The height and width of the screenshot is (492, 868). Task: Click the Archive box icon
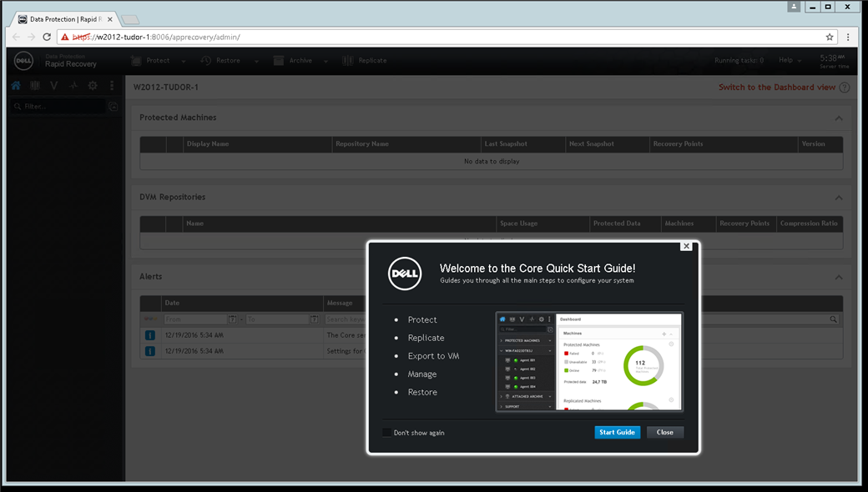[x=279, y=61]
